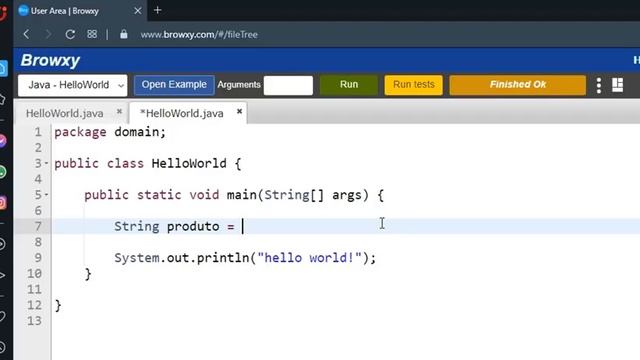This screenshot has width=640, height=360.
Task: Collapse the main method fold at line 5
Action: (46, 195)
